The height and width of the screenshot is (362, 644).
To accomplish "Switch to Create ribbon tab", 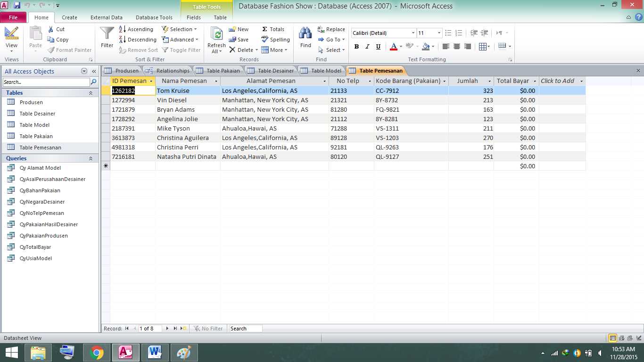I will [69, 17].
